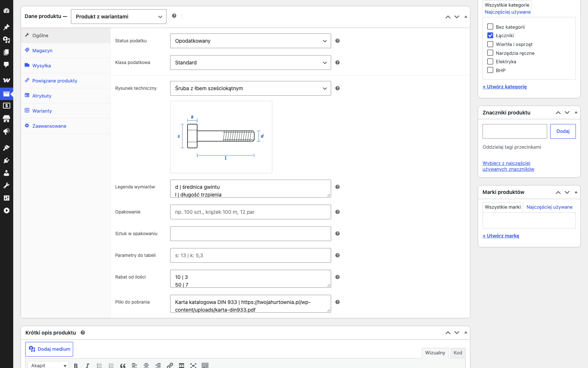This screenshot has width=588, height=368.
Task: Tick the BHP category checkbox
Action: pos(490,70)
